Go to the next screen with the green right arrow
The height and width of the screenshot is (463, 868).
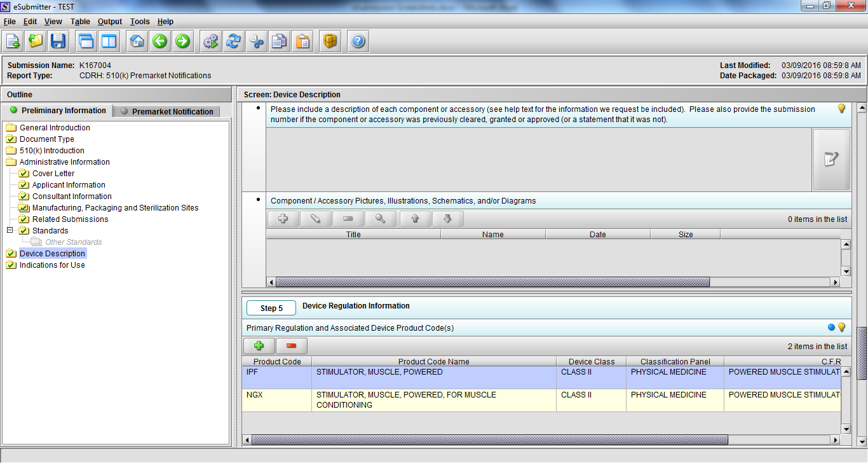coord(182,41)
